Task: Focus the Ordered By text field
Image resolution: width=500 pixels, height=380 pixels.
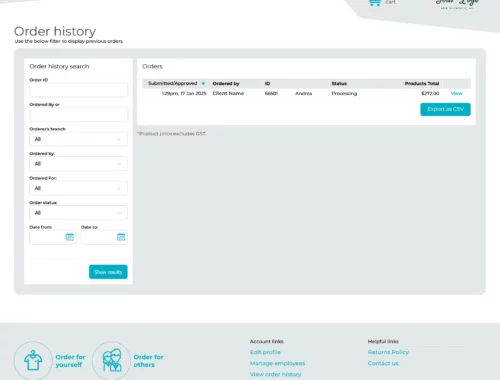Action: (x=78, y=115)
